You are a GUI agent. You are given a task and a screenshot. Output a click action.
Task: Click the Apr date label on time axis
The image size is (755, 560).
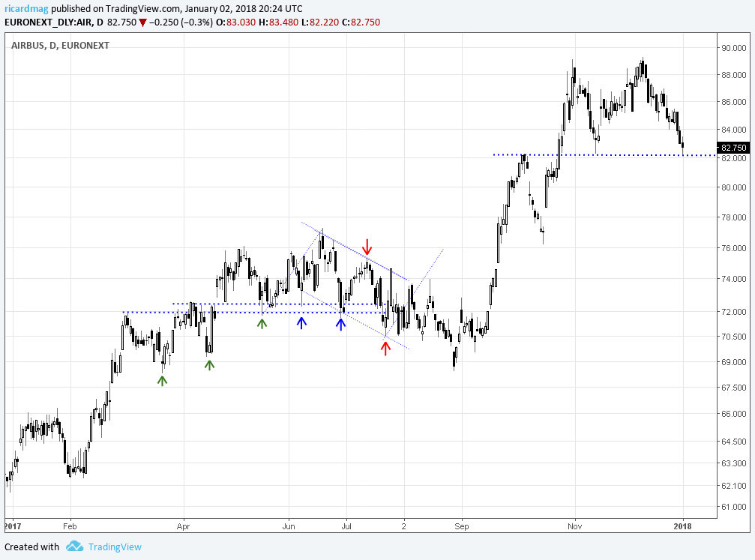point(183,526)
